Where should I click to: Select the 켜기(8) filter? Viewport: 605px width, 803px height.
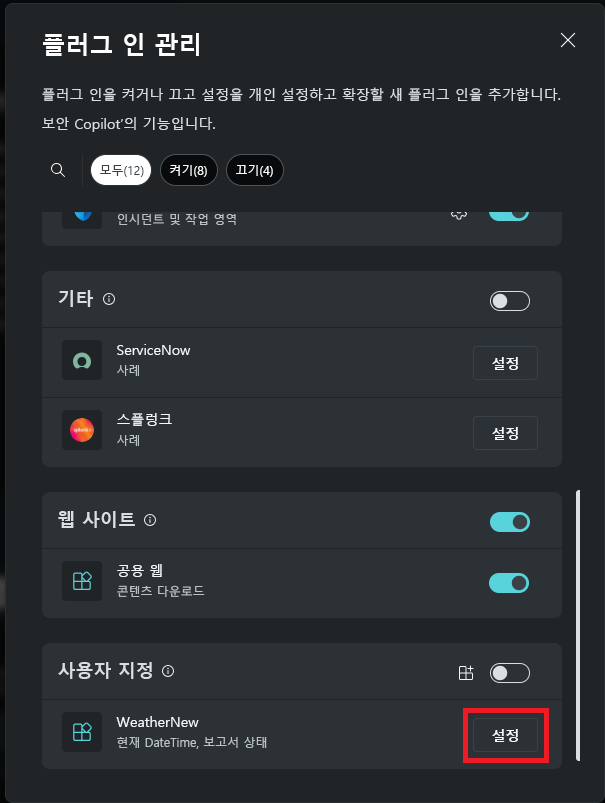click(x=188, y=170)
